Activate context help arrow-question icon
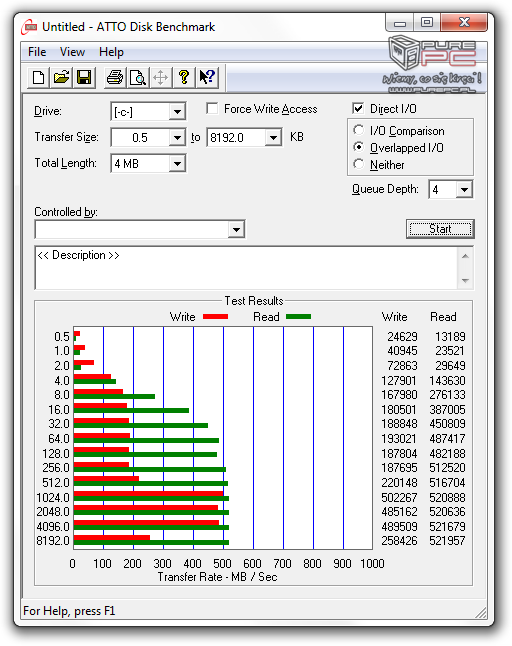The width and height of the screenshot is (512, 646). pos(207,77)
